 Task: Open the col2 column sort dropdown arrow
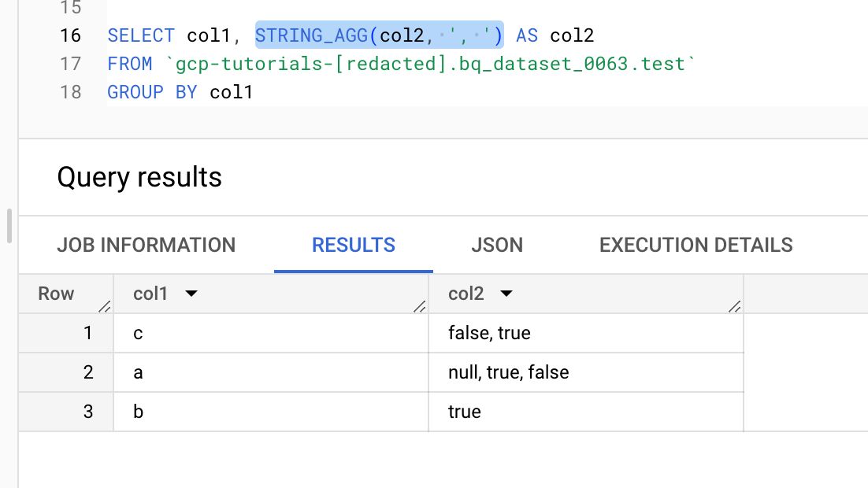coord(506,294)
